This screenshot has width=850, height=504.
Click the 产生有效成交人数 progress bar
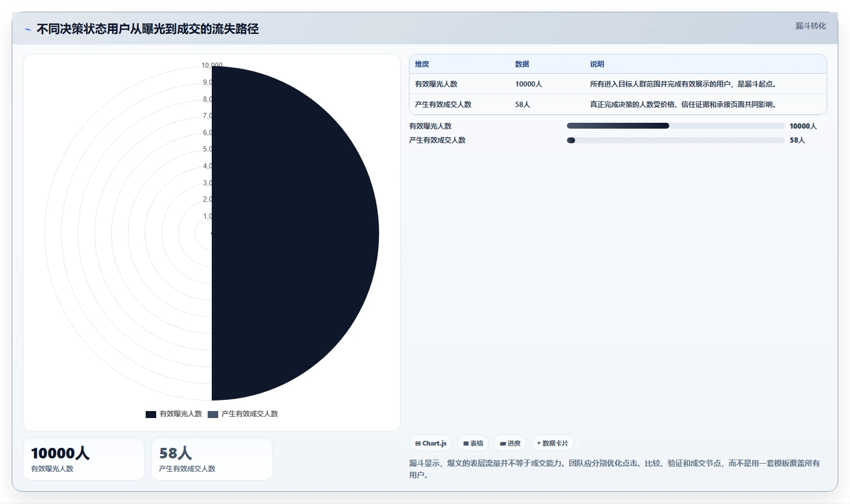click(x=676, y=140)
